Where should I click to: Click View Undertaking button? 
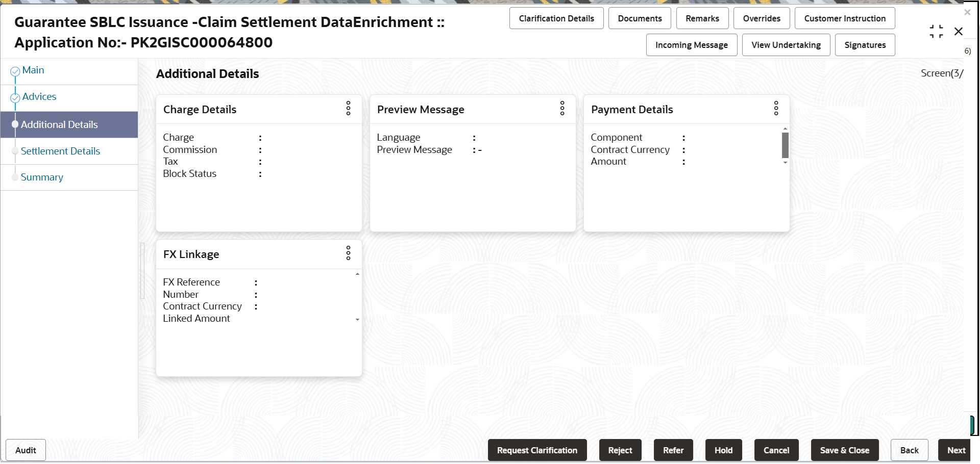coord(786,45)
